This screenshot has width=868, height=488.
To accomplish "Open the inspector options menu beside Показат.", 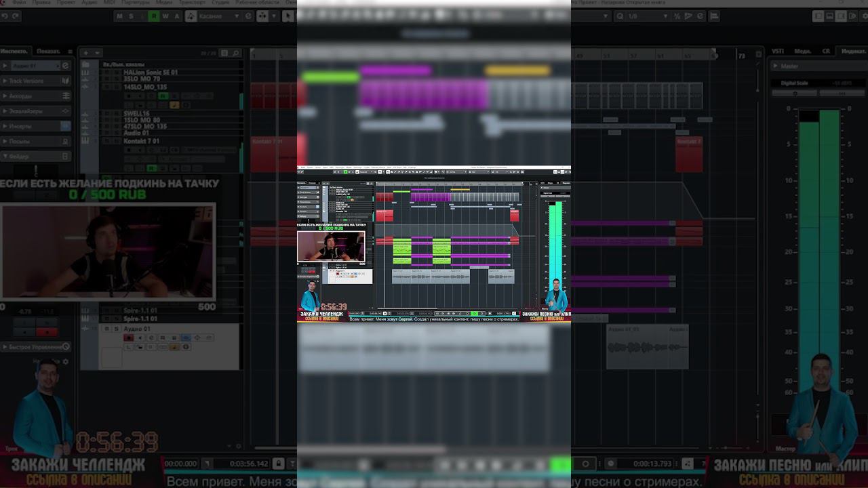I will (x=71, y=51).
